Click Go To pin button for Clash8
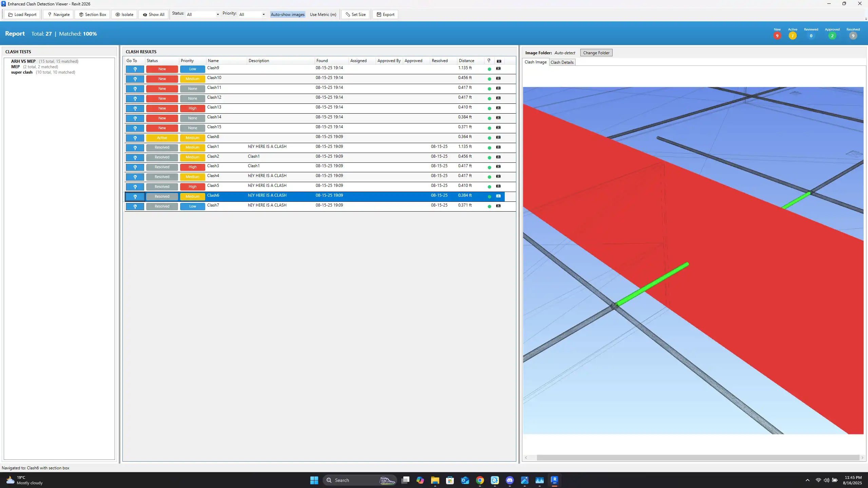Image resolution: width=868 pixels, height=488 pixels. click(135, 138)
